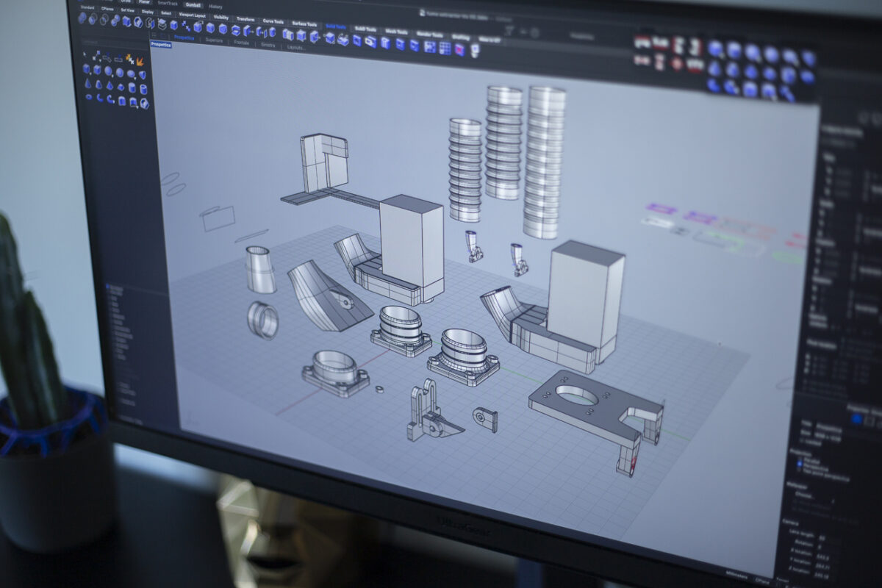Switch to the Superiore viewport tab
Image resolution: width=882 pixels, height=588 pixels.
(214, 40)
